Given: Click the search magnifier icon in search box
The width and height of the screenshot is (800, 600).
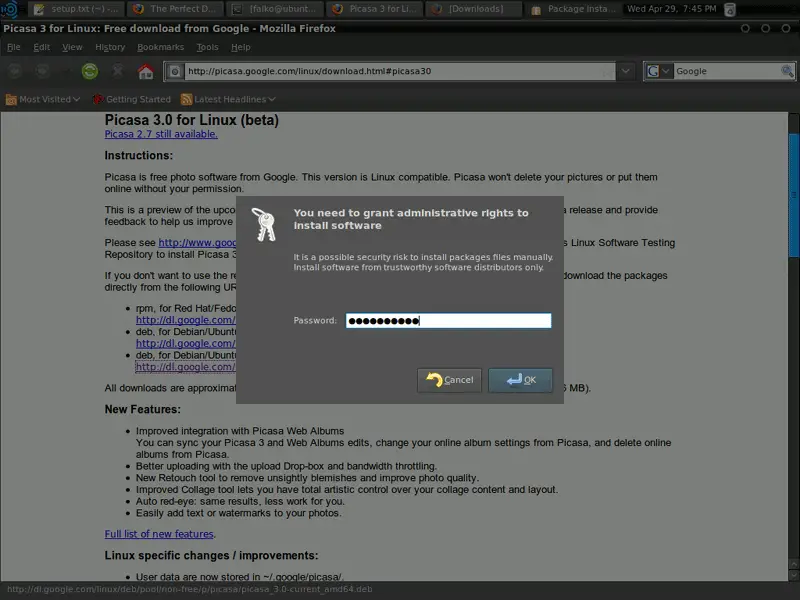Looking at the screenshot, I should (x=787, y=71).
